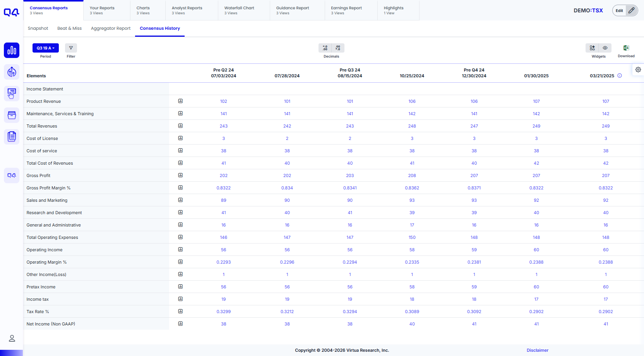Click the user profile icon in sidebar
Viewport: 644px width, 356px height.
[12, 338]
